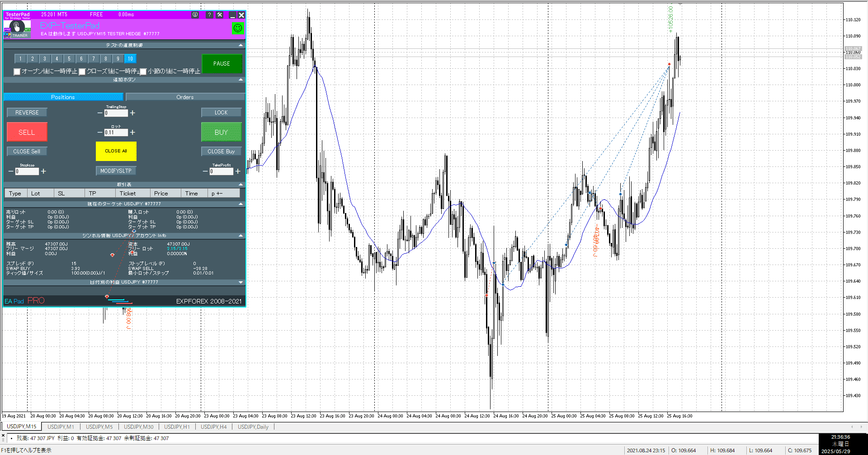Image resolution: width=868 pixels, height=455 pixels.
Task: Enable pause after open checkbox
Action: [17, 71]
